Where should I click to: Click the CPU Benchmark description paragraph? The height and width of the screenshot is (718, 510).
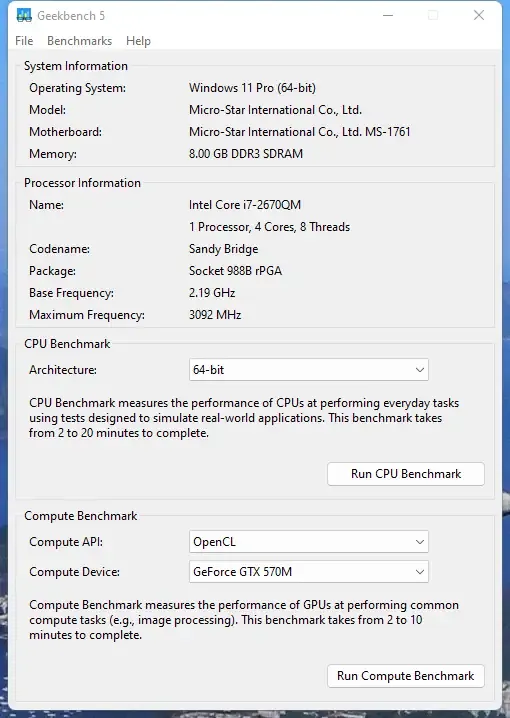(x=244, y=418)
